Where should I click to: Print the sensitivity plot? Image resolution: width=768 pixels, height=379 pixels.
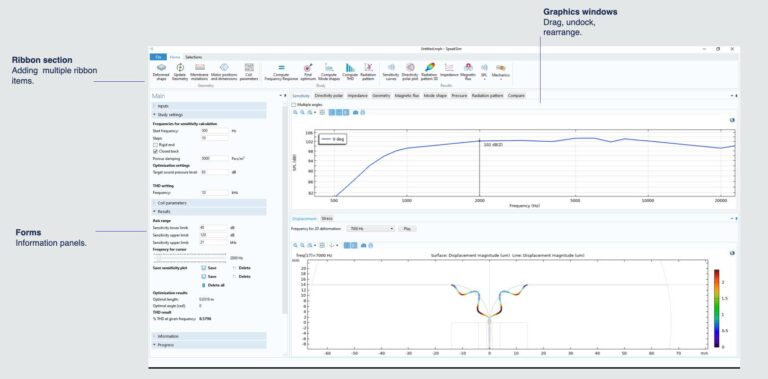pos(362,112)
